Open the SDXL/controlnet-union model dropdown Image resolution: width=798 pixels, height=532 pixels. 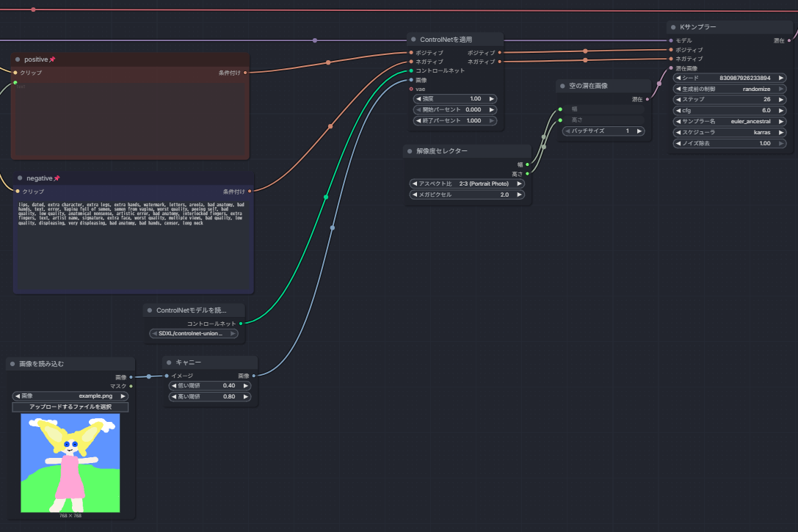pos(194,334)
